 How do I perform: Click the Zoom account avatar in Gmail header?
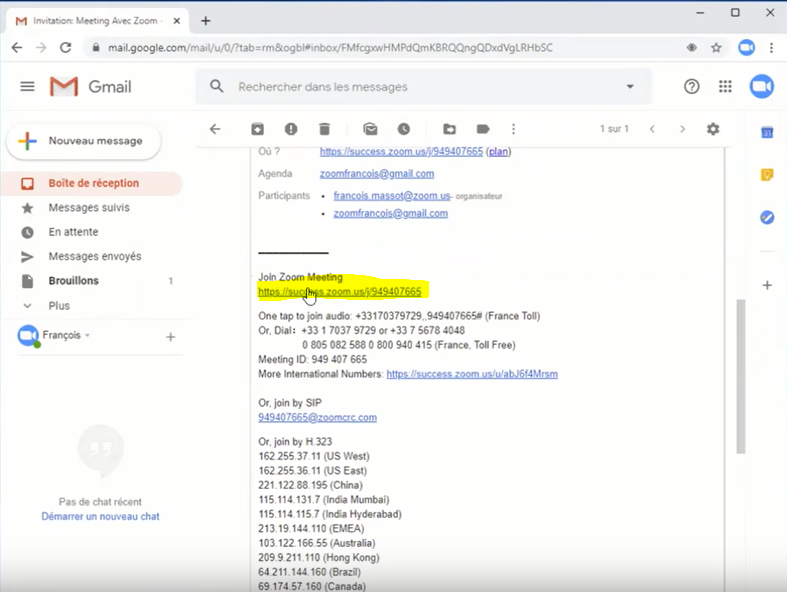(761, 86)
